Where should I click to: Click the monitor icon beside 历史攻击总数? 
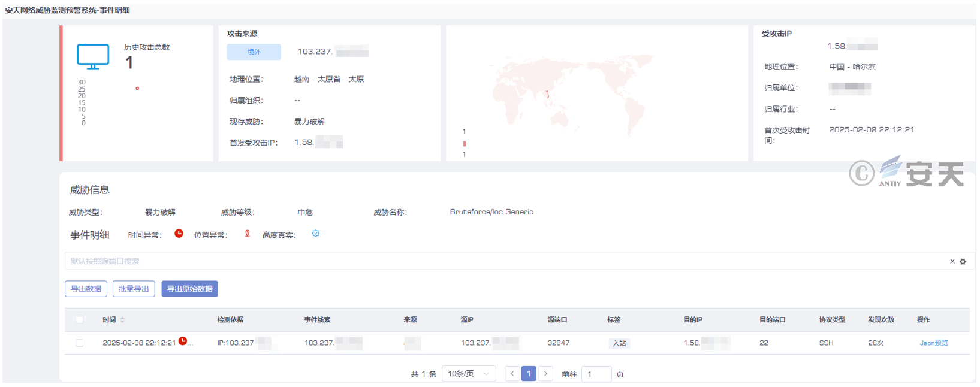[93, 57]
